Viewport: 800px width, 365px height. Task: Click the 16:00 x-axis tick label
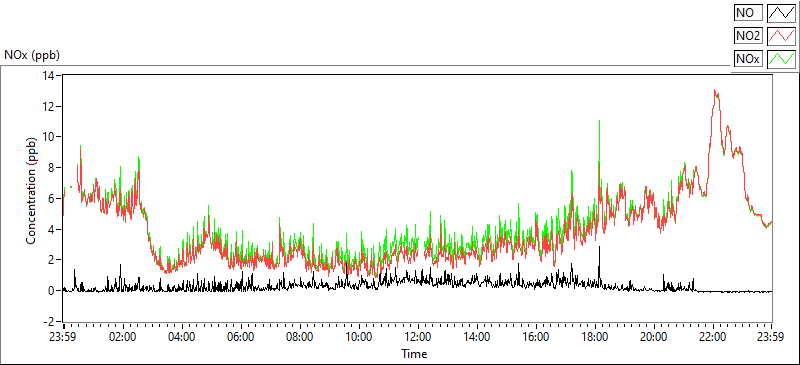click(536, 337)
